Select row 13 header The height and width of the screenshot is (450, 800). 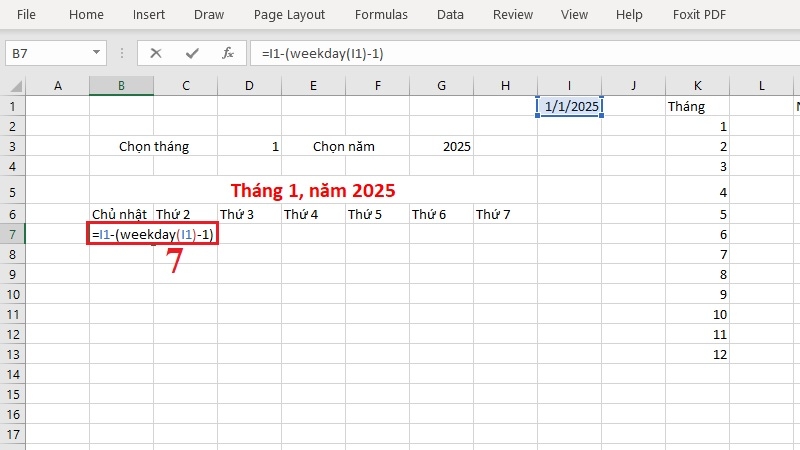coord(13,354)
